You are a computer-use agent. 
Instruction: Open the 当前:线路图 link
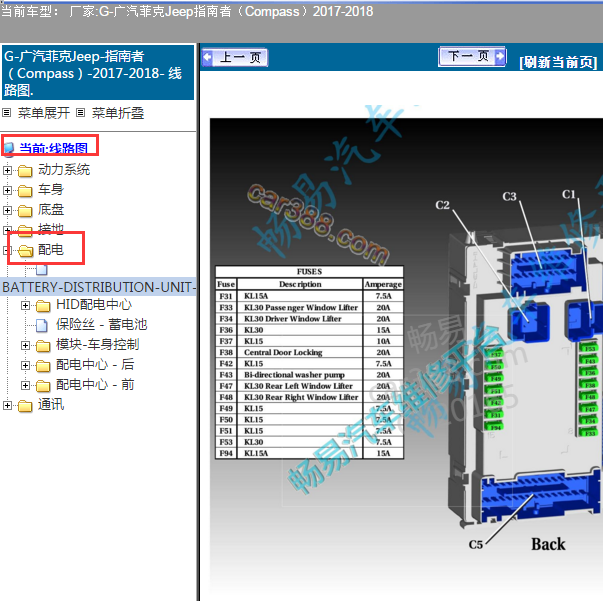coord(53,148)
